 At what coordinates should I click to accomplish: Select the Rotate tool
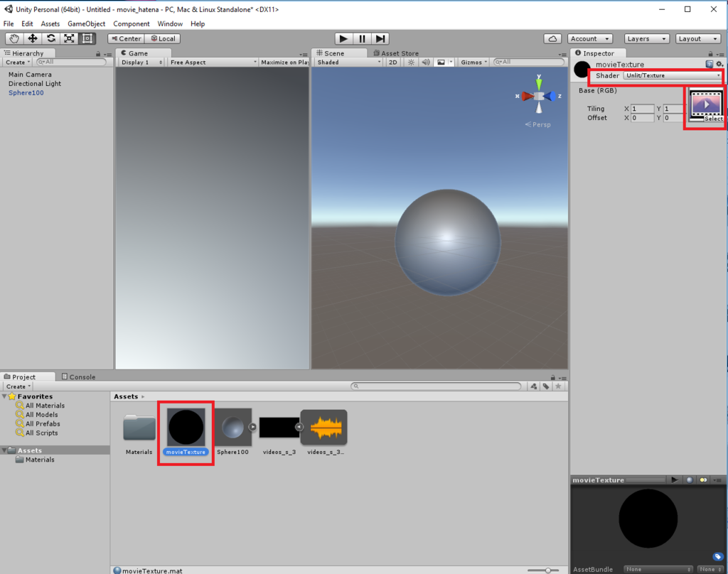click(x=51, y=38)
